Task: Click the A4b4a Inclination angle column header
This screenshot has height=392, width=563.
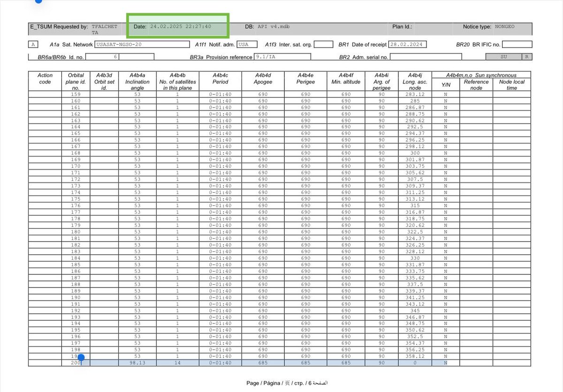Action: click(x=137, y=81)
